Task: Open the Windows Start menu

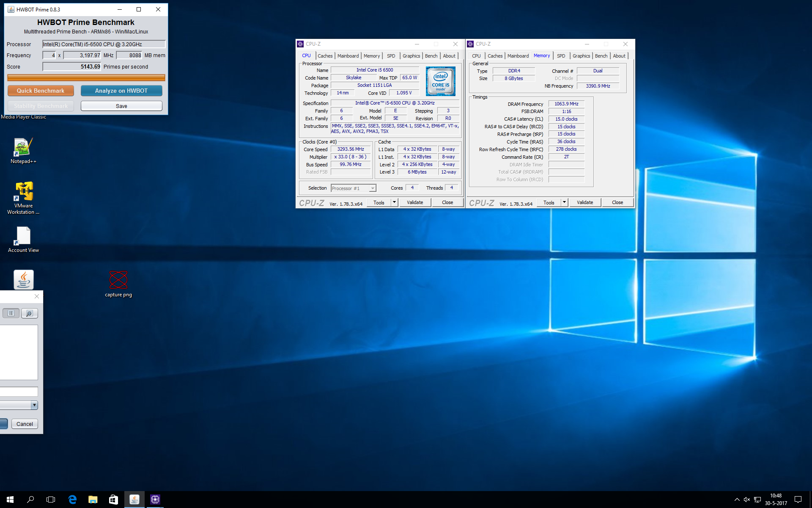Action: click(10, 500)
